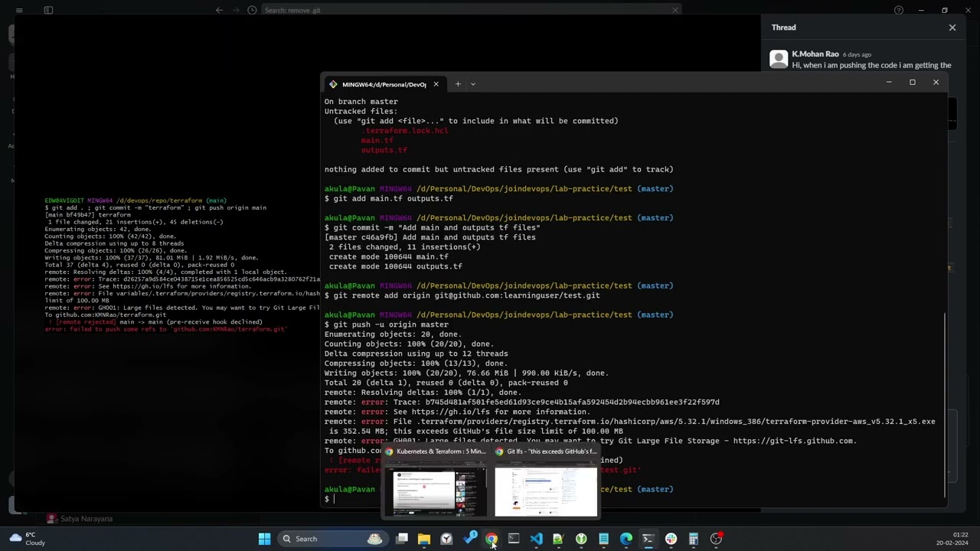
Task: Close the MINGW64 terminal tab
Action: click(436, 84)
